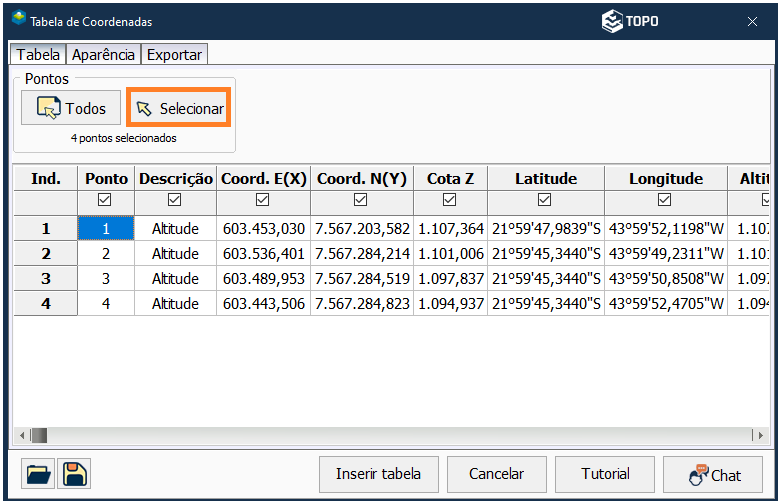The width and height of the screenshot is (781, 504).
Task: Click the TOPO logo in title bar
Action: (x=630, y=21)
